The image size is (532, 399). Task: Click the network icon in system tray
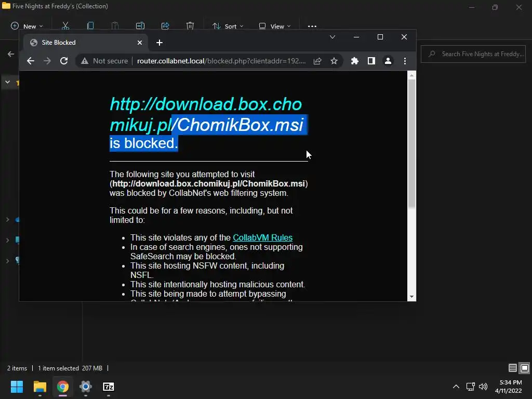tap(470, 387)
